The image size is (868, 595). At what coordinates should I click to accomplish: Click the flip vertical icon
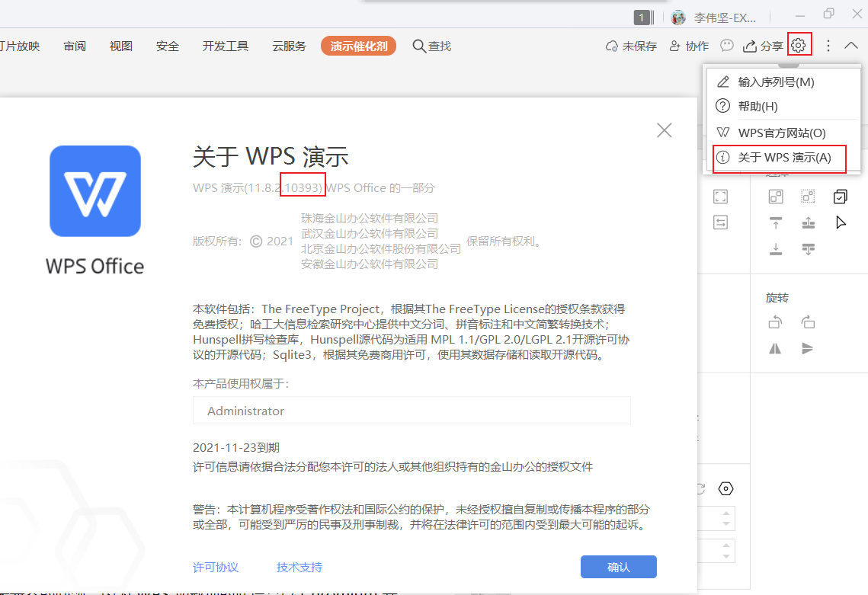click(x=809, y=348)
